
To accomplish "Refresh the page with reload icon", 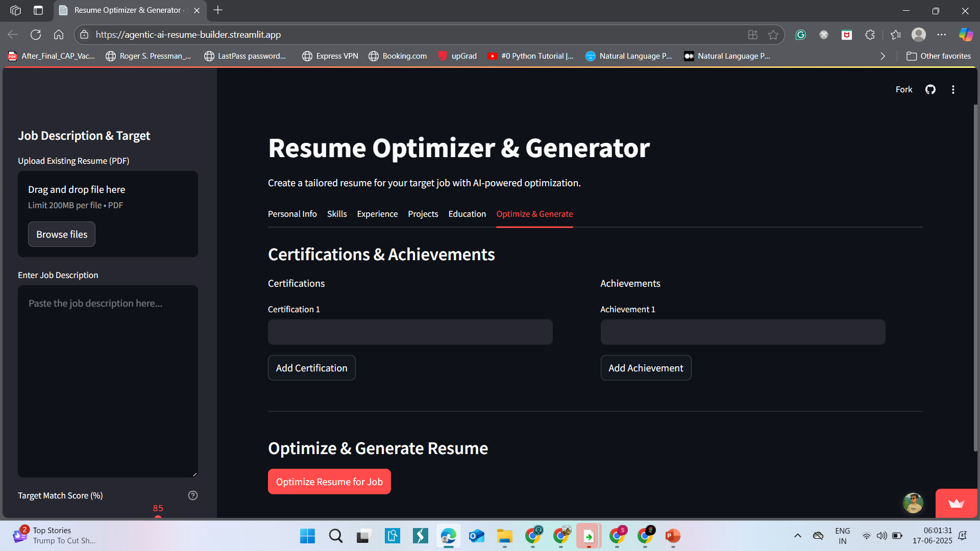I will [36, 35].
